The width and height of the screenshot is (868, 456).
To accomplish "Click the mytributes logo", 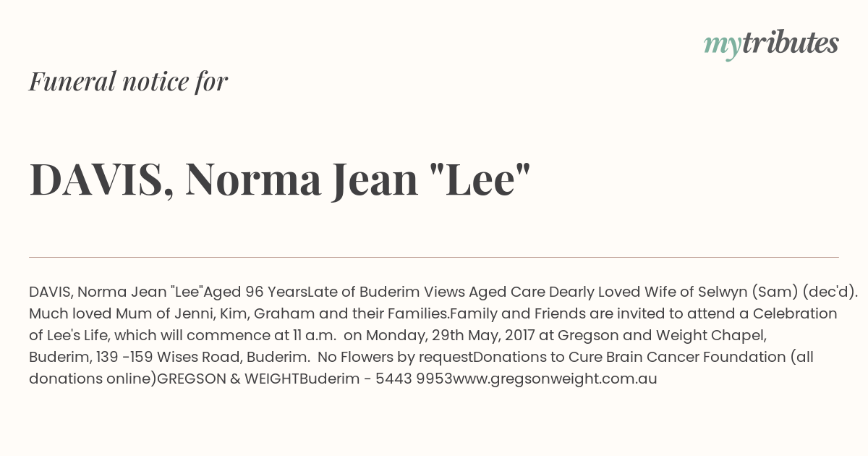I will 771,43.
